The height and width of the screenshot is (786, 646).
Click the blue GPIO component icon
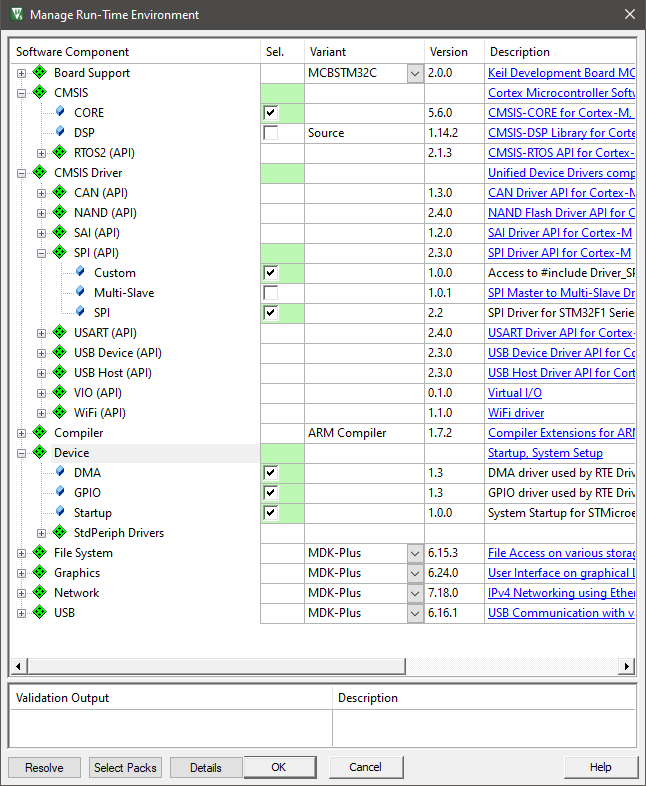coord(60,491)
